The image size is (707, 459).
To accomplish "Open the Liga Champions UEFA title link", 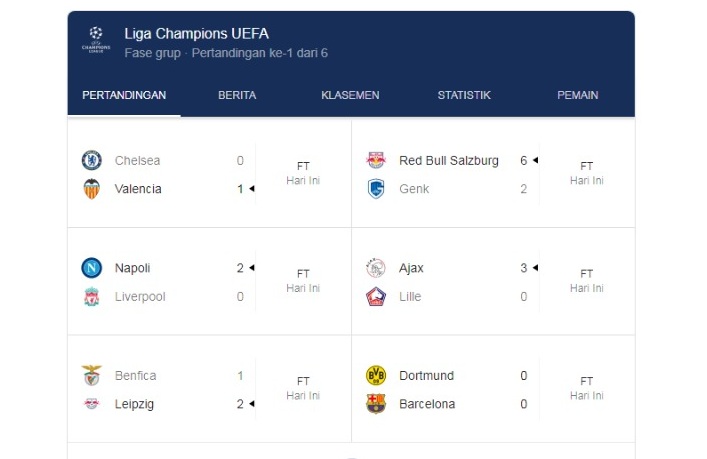I will 196,34.
